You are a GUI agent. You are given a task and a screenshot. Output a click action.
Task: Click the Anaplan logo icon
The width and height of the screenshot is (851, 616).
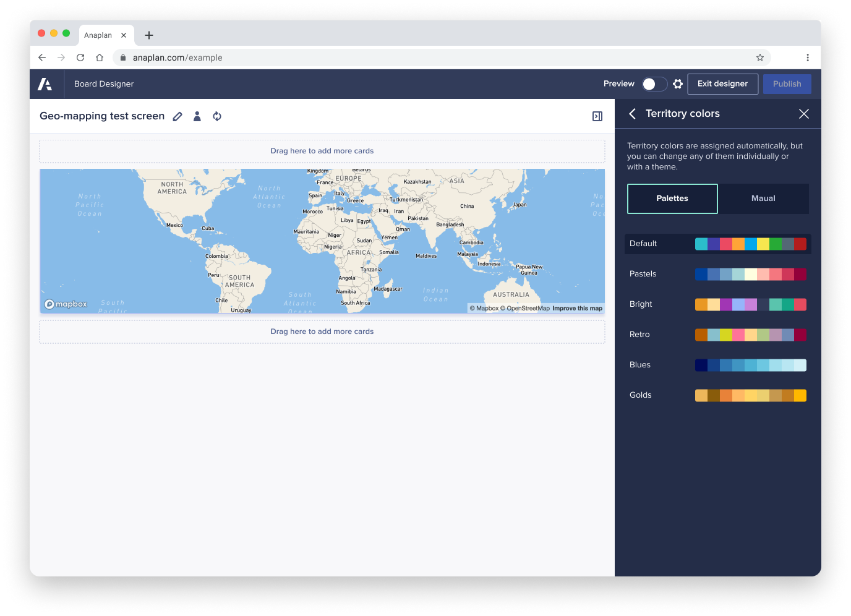[x=45, y=84]
